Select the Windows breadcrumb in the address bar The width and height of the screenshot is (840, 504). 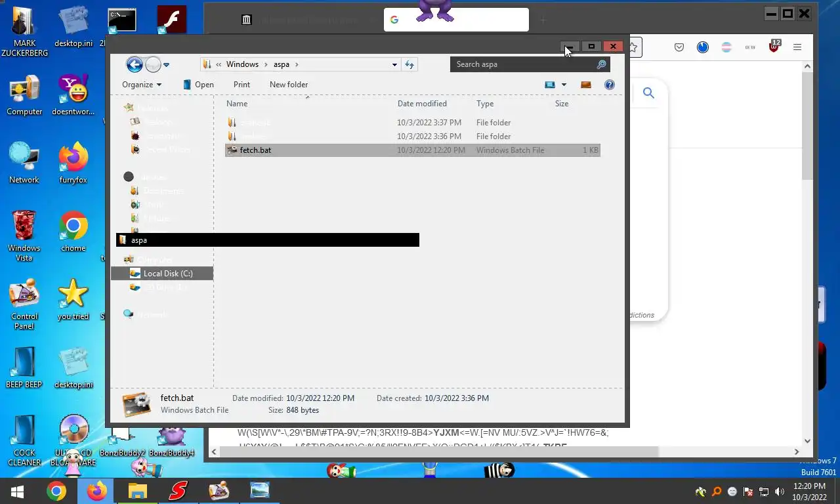pyautogui.click(x=242, y=64)
